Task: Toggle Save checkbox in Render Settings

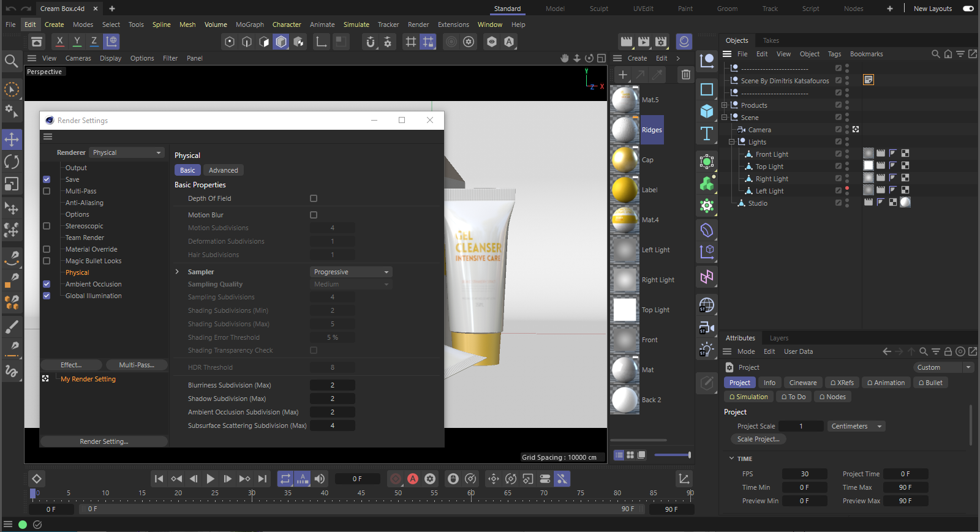Action: [47, 179]
